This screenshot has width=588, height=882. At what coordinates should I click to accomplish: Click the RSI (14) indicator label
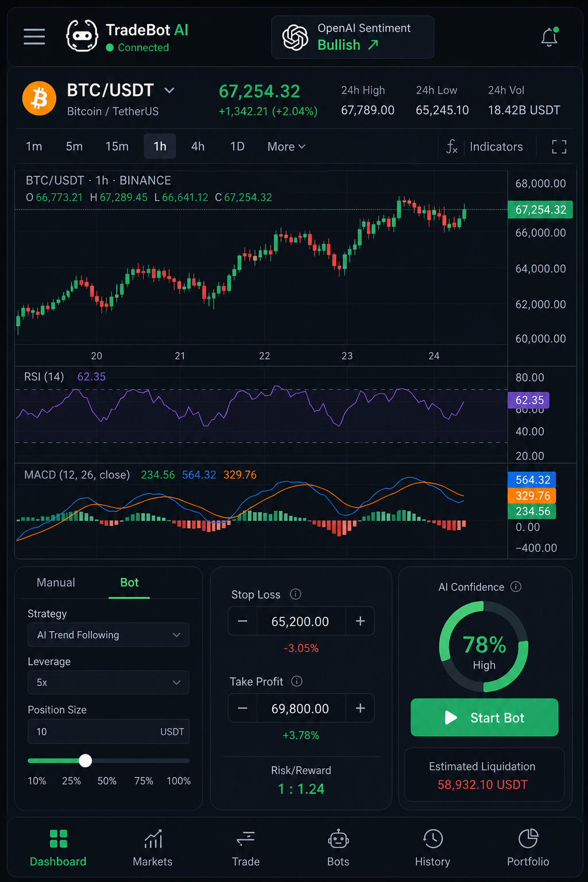[x=44, y=377]
